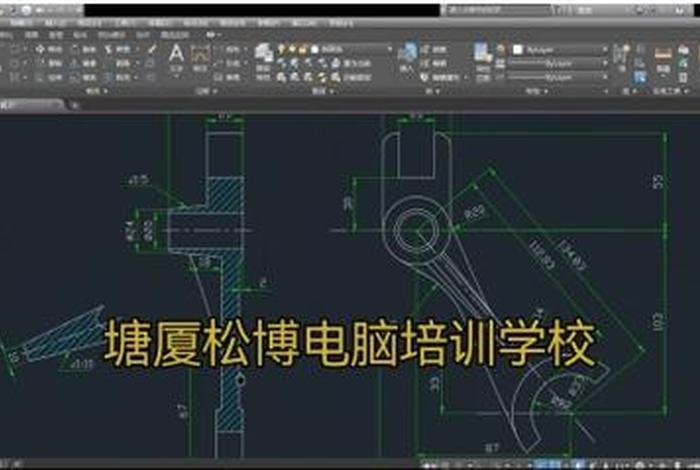Image resolution: width=700 pixels, height=470 pixels.
Task: Select the R39 radius dimension text
Action: coord(475,212)
